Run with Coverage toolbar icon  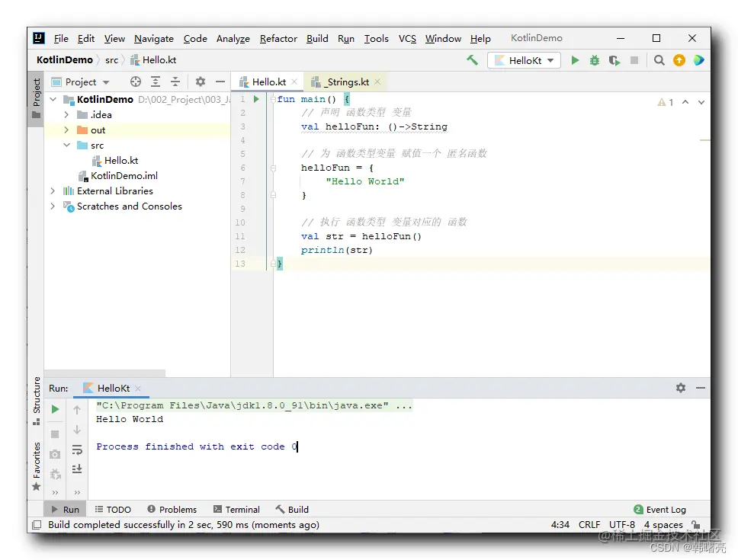pyautogui.click(x=614, y=60)
